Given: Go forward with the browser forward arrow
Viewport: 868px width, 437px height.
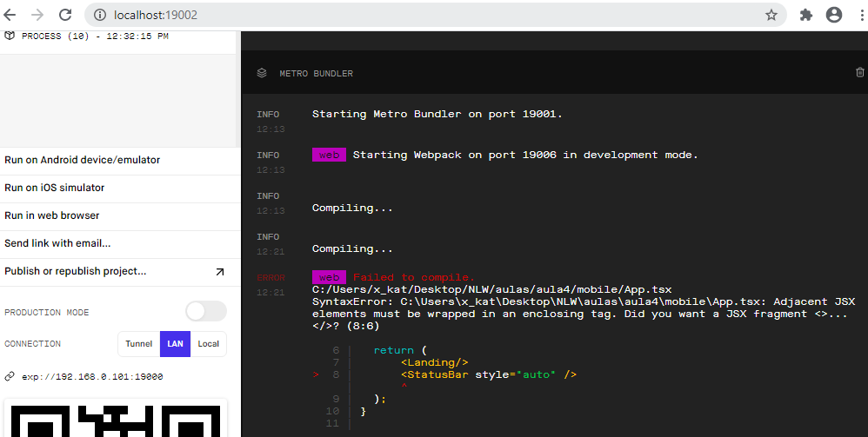Looking at the screenshot, I should tap(37, 15).
